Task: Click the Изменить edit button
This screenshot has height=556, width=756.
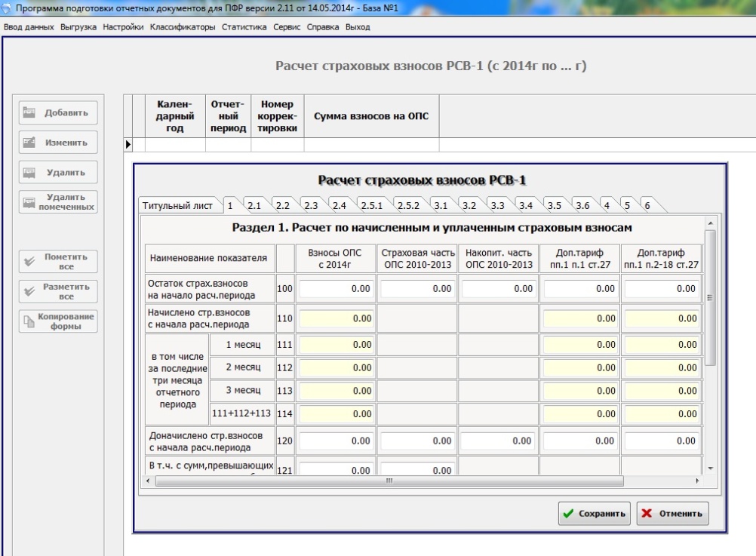Action: pyautogui.click(x=58, y=143)
